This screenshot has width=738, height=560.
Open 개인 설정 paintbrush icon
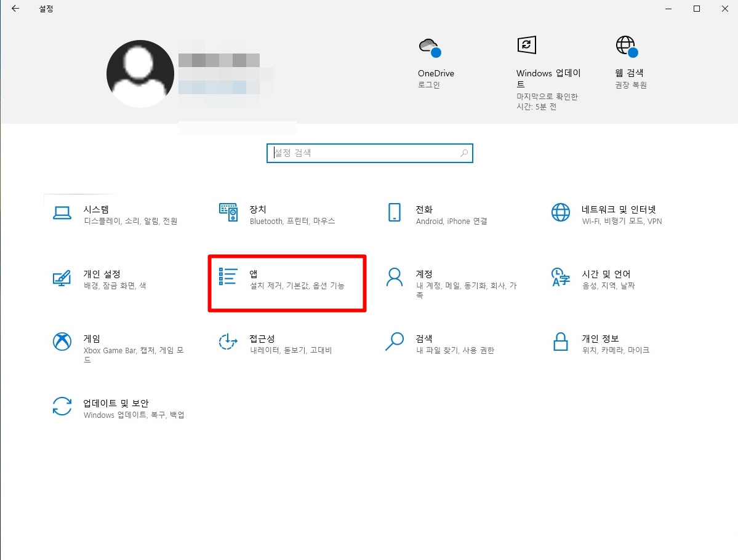pyautogui.click(x=62, y=278)
